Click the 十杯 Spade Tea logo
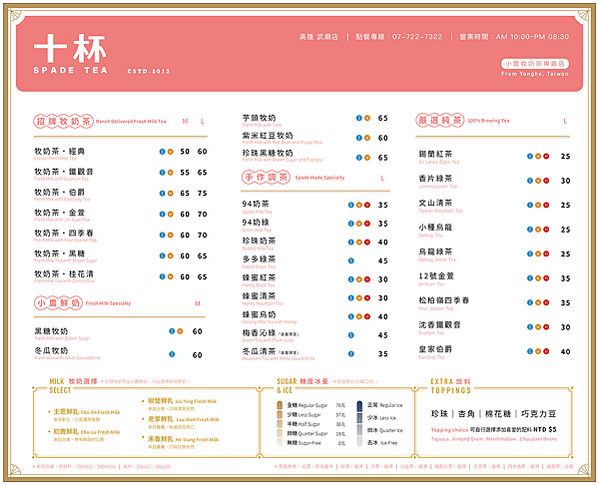Viewport: 599px width, 485px height. tap(70, 54)
